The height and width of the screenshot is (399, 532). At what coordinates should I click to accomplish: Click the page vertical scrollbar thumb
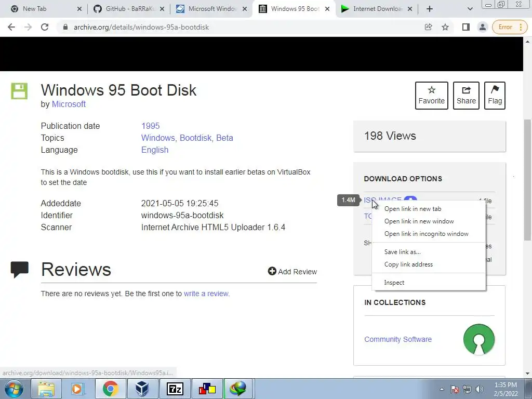528,180
